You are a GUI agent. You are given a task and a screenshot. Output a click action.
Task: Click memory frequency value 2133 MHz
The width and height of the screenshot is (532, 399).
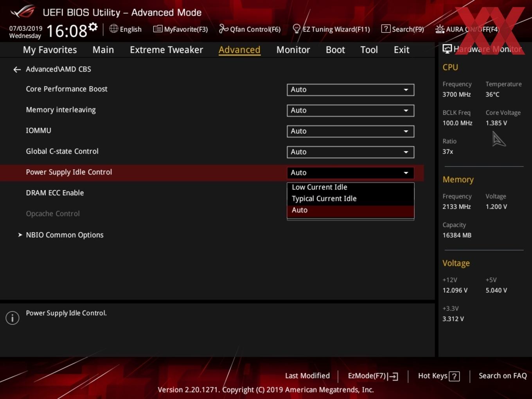[457, 207]
